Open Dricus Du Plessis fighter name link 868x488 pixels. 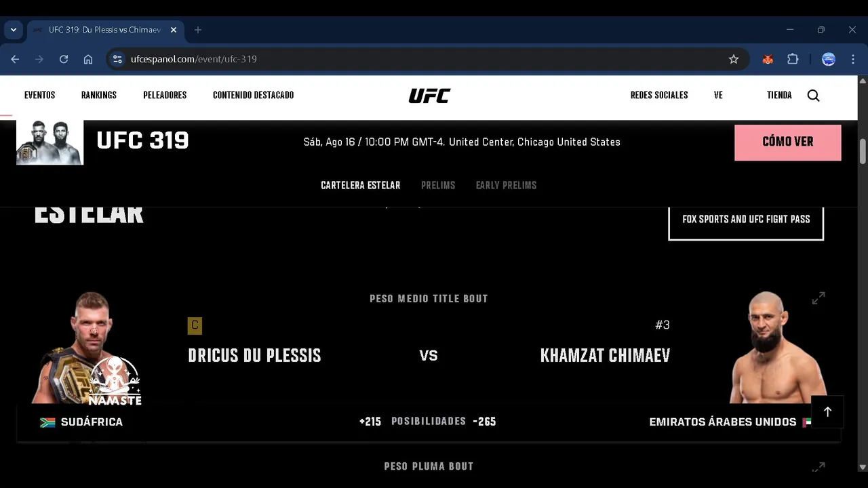[254, 356]
